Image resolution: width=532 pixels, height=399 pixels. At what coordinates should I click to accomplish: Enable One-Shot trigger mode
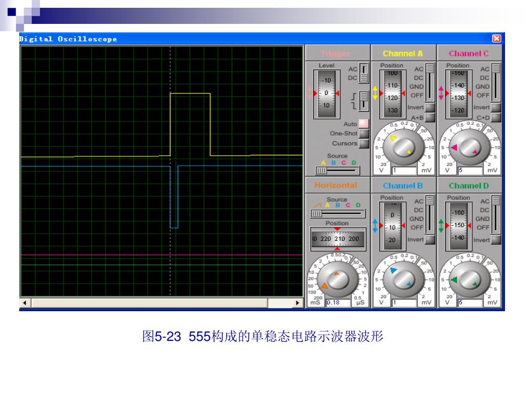(x=364, y=134)
